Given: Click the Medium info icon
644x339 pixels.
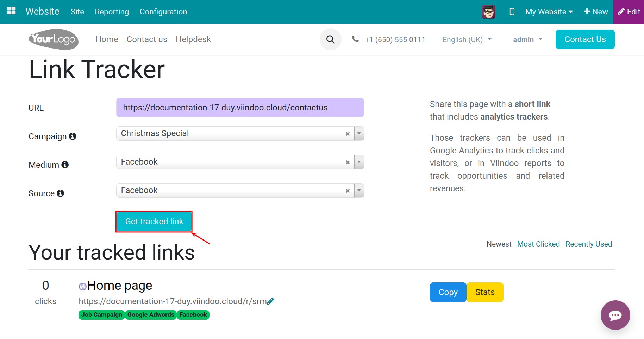Looking at the screenshot, I should (65, 165).
